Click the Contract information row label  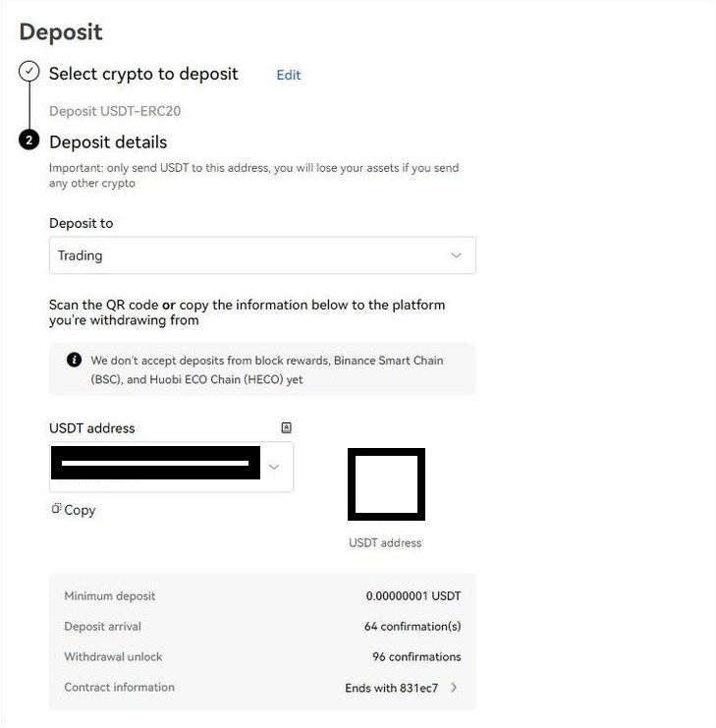[119, 687]
